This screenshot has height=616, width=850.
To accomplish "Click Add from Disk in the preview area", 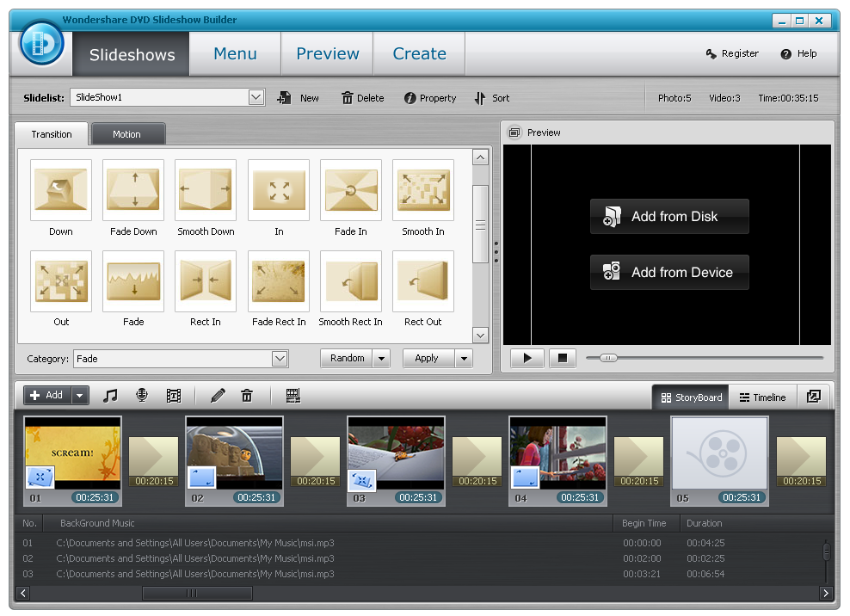I will [x=669, y=216].
